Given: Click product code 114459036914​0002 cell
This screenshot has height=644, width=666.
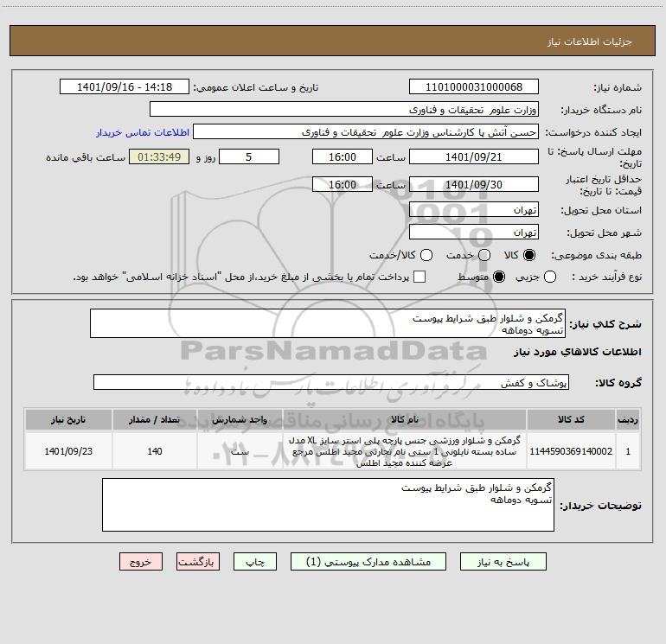Looking at the screenshot, I should pyautogui.click(x=571, y=451).
